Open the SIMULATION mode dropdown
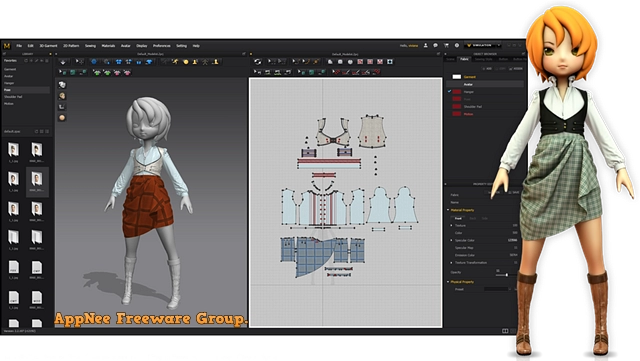This screenshot has width=640, height=361. [483, 45]
